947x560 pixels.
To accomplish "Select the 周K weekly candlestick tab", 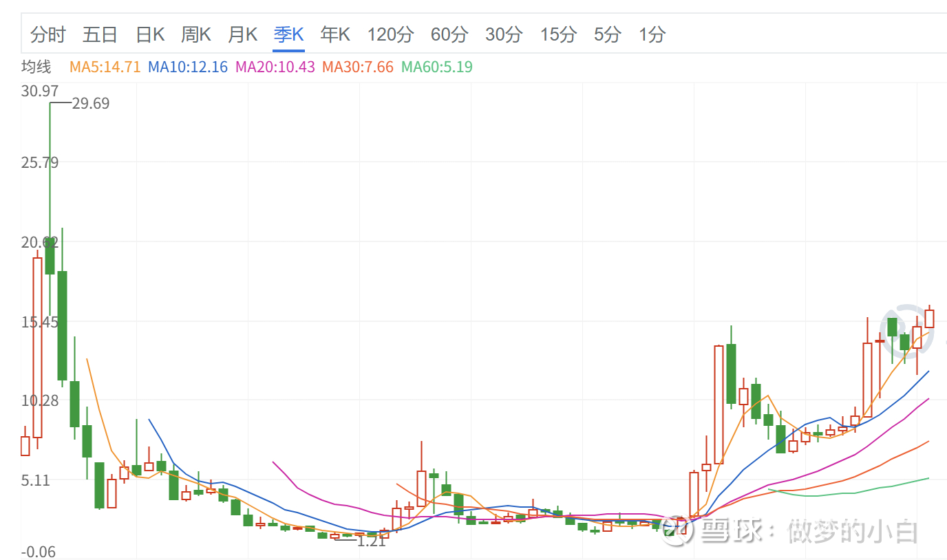I will (x=196, y=34).
